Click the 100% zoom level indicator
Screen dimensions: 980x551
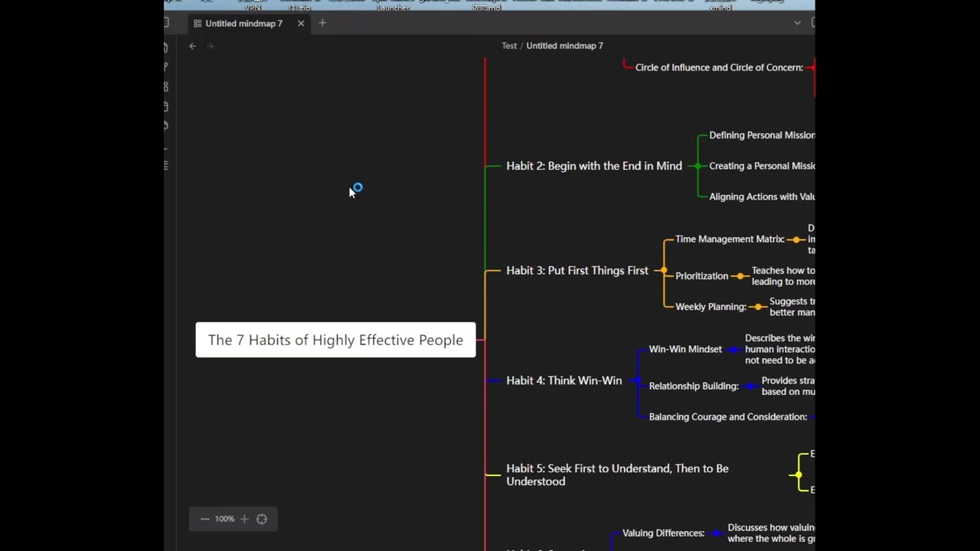click(224, 519)
